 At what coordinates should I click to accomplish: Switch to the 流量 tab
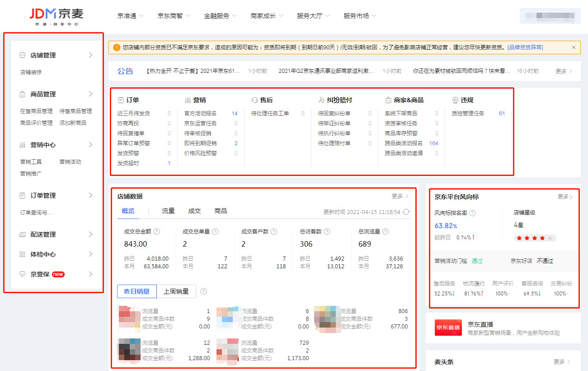(x=168, y=211)
